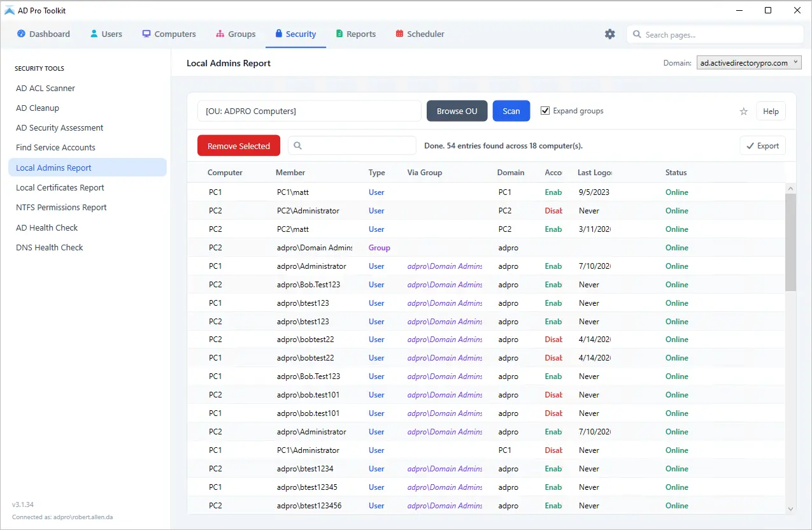Click the AD Pro Toolkit logo icon
The width and height of the screenshot is (812, 530).
click(x=10, y=10)
